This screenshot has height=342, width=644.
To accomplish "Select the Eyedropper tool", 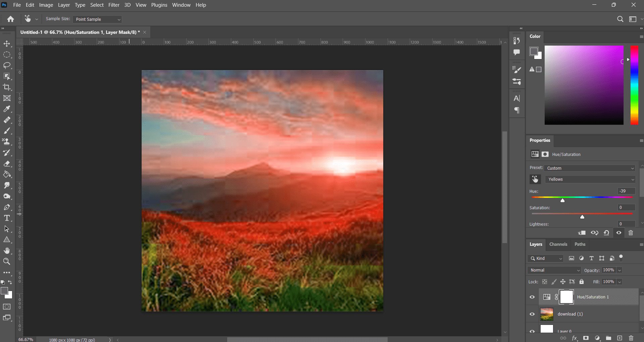I will click(7, 109).
